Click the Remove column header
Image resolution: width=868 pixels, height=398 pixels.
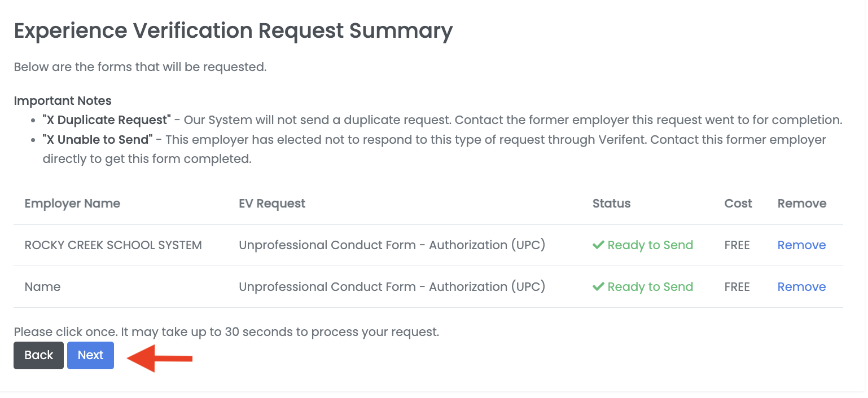point(802,203)
